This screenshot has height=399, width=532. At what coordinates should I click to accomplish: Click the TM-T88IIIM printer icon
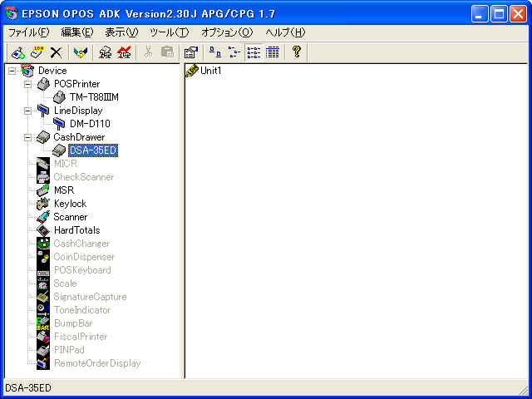pyautogui.click(x=59, y=97)
